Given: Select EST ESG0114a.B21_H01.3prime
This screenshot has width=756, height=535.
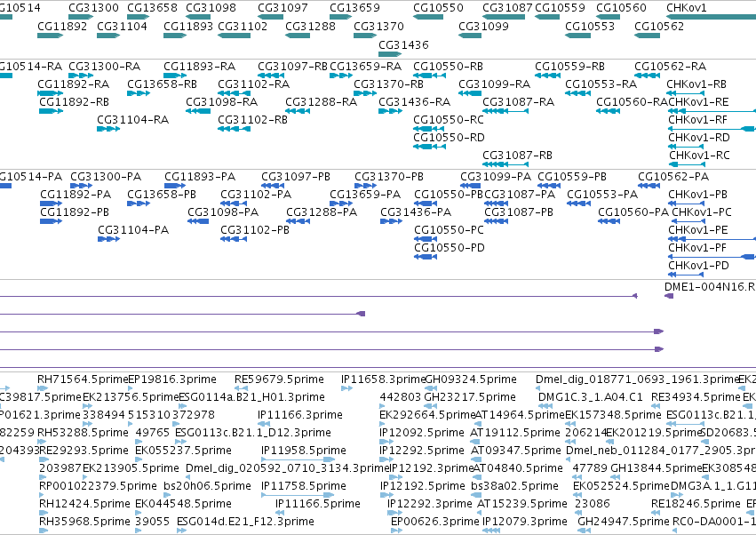Looking at the screenshot, I should (x=251, y=397).
